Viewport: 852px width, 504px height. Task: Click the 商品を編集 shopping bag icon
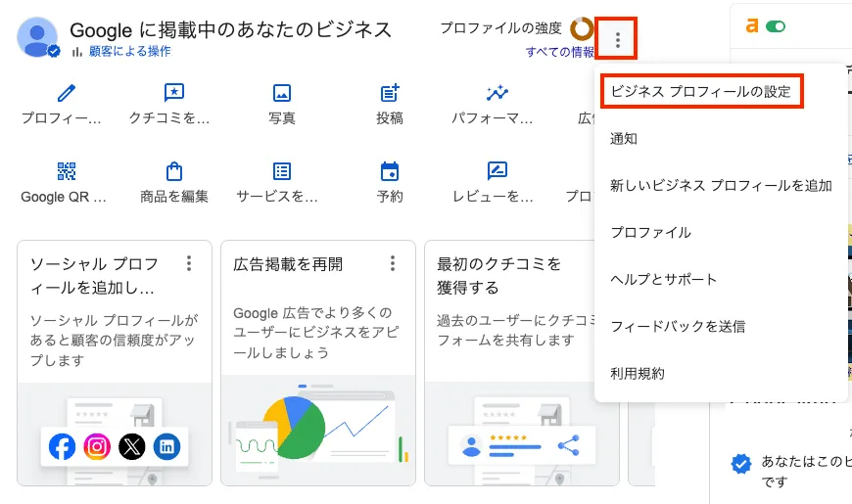pos(174,171)
